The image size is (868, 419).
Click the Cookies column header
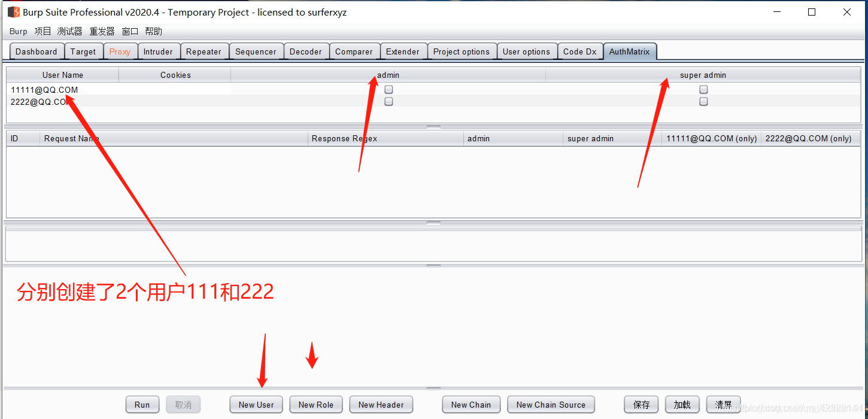pyautogui.click(x=175, y=75)
